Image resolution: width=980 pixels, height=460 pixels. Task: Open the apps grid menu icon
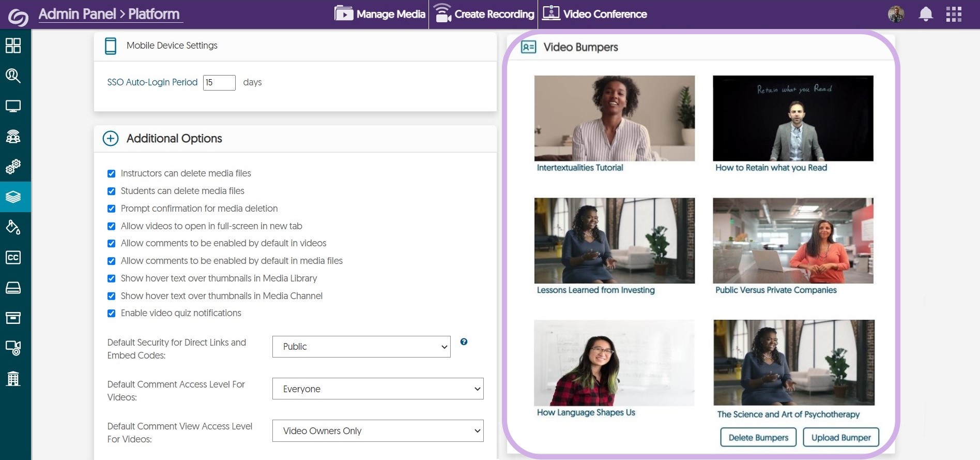pyautogui.click(x=954, y=14)
